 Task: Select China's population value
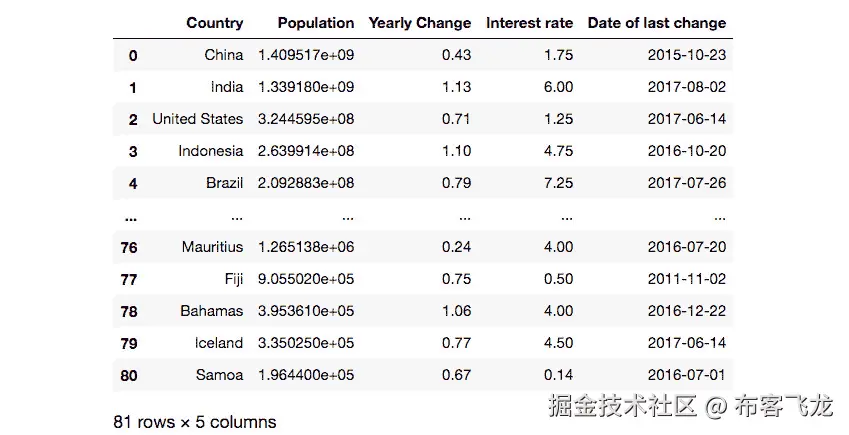tap(306, 54)
